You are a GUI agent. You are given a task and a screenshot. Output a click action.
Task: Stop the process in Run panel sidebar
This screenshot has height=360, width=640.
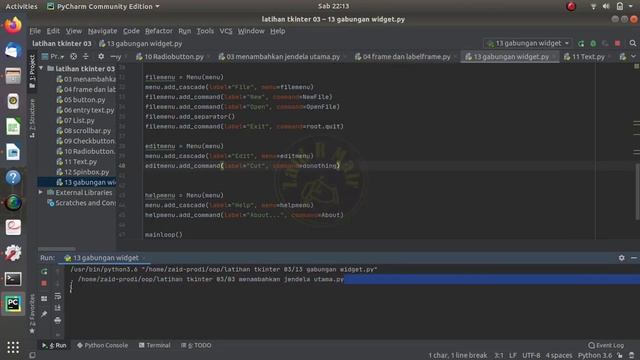(x=44, y=283)
